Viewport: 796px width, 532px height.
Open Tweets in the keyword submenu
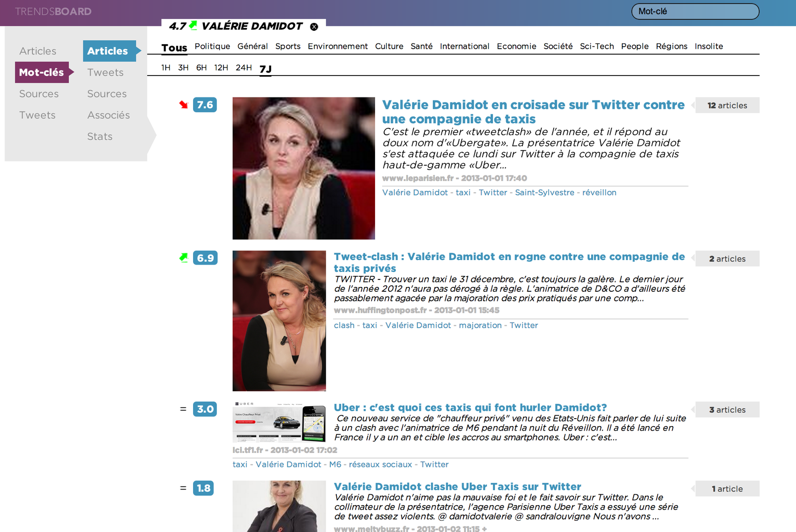[105, 72]
